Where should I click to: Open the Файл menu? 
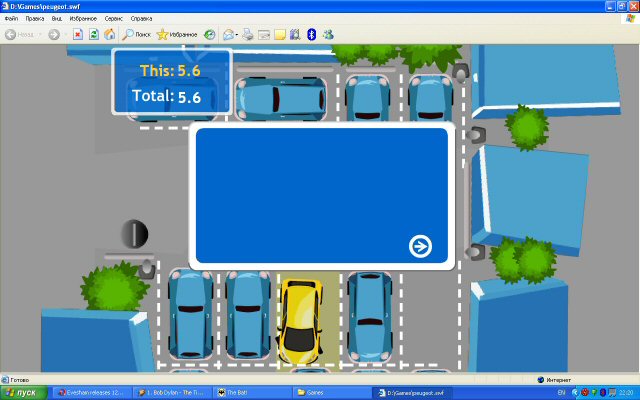pyautogui.click(x=11, y=18)
